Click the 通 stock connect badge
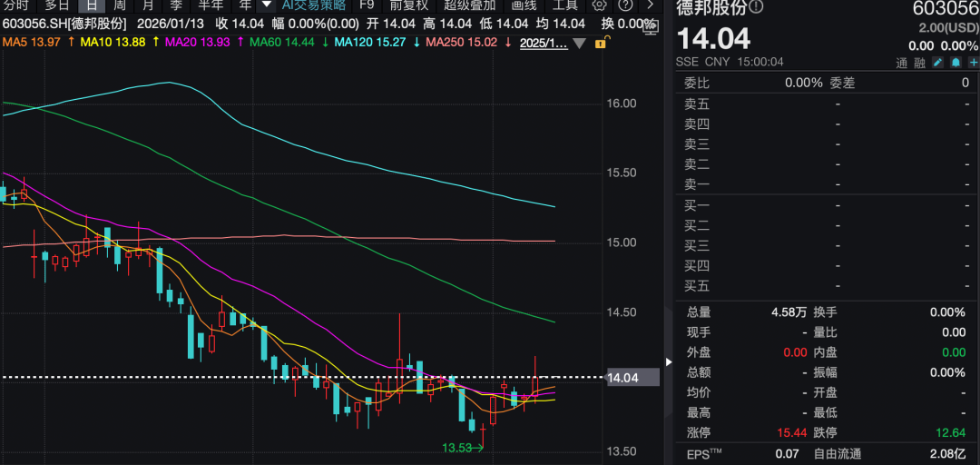The image size is (980, 465). (901, 63)
